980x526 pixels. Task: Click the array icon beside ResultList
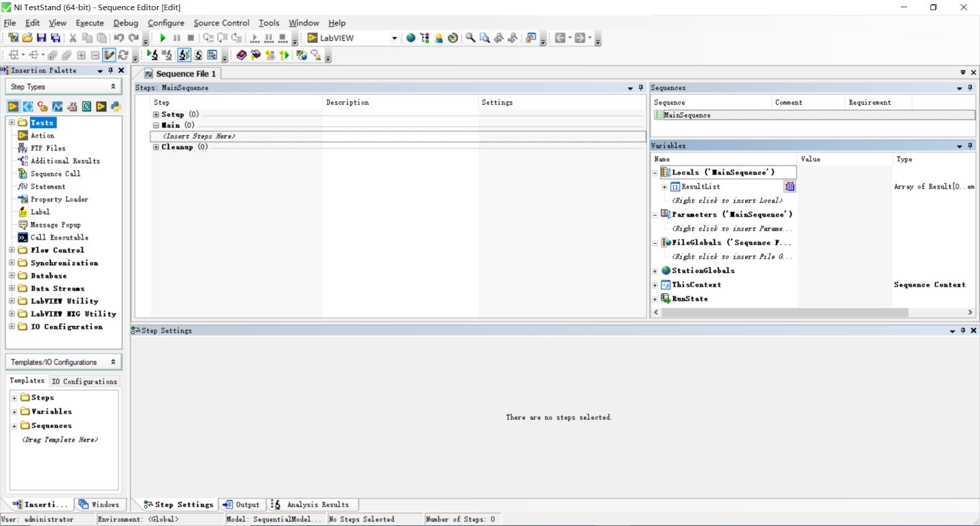(x=790, y=186)
